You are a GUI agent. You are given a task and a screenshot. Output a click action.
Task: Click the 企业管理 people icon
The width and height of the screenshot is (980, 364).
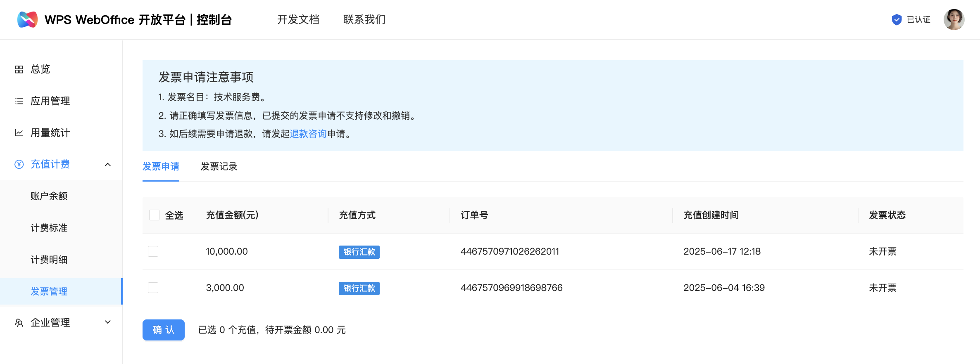tap(19, 323)
